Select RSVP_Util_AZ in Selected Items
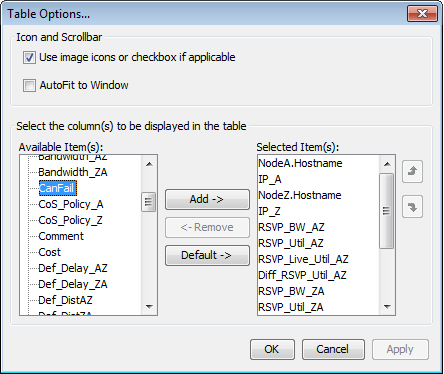Image resolution: width=444 pixels, height=374 pixels. [291, 243]
